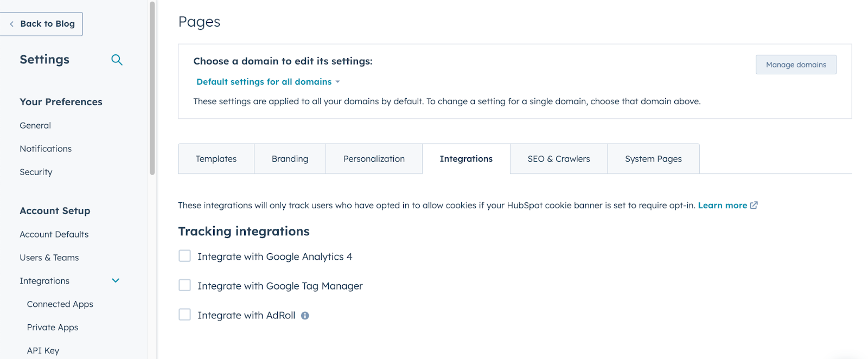Click the back arrow icon in Back to Blog

(x=12, y=24)
